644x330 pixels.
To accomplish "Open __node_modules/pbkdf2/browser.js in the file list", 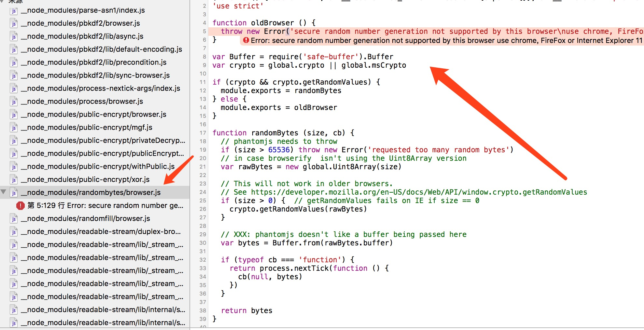I will 80,23.
